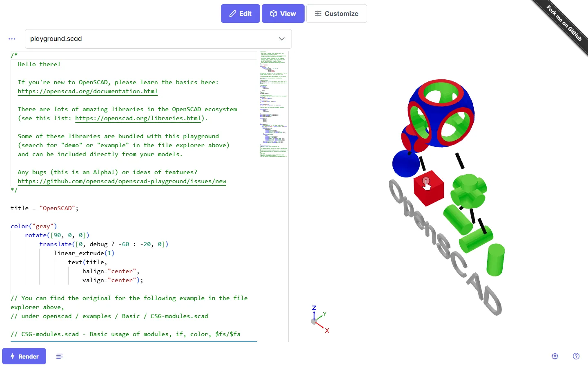The height and width of the screenshot is (368, 588).
Task: Click the solid blue sphere in the 3D view
Action: 406,164
